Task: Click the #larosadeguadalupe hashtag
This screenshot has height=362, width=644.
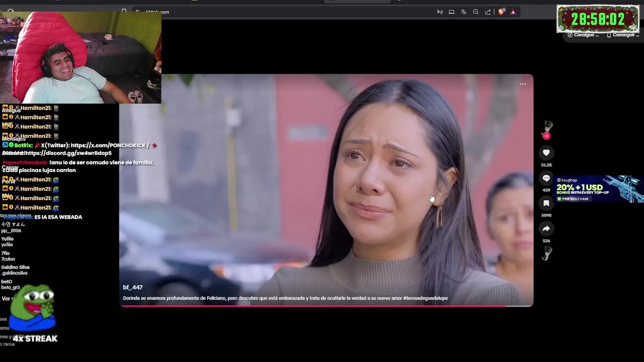Action: (425, 298)
